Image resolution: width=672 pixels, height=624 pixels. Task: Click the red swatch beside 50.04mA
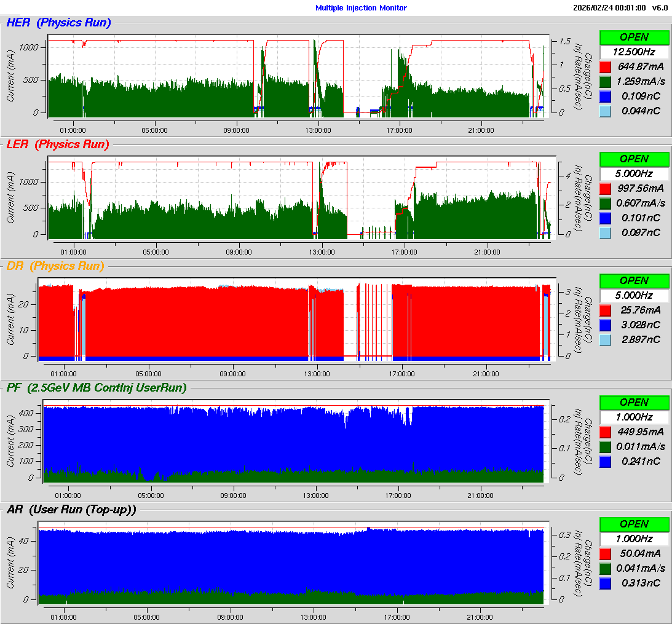[x=605, y=554]
